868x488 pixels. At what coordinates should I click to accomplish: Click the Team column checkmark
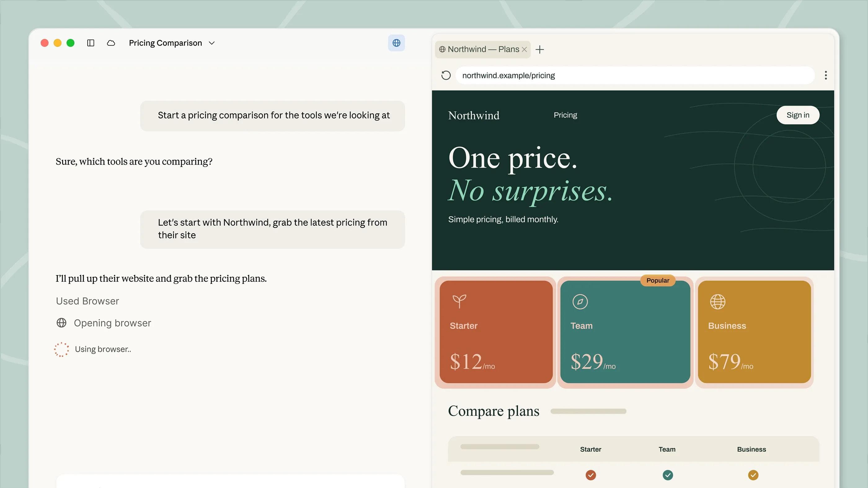pyautogui.click(x=667, y=475)
